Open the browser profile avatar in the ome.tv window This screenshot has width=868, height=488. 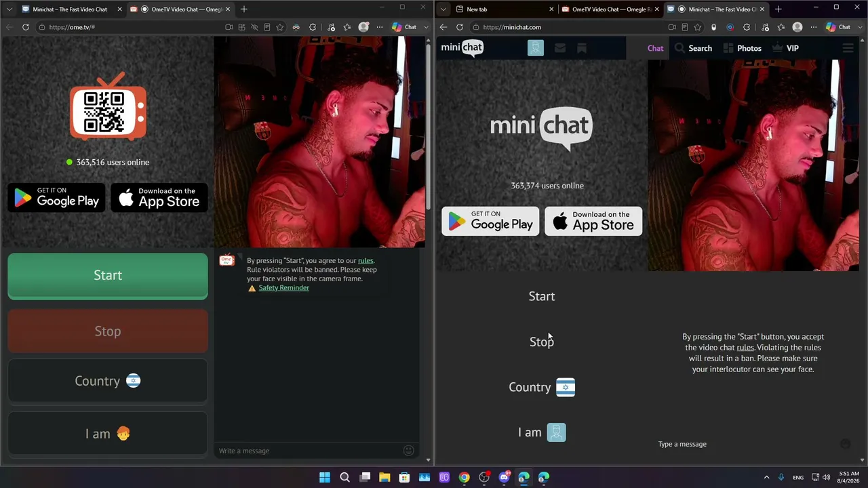pos(363,27)
